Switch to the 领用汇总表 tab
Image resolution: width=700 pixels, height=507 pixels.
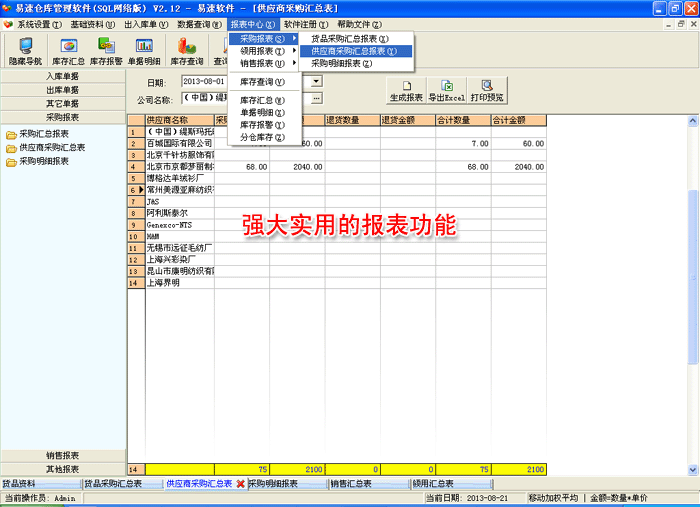coord(452,484)
